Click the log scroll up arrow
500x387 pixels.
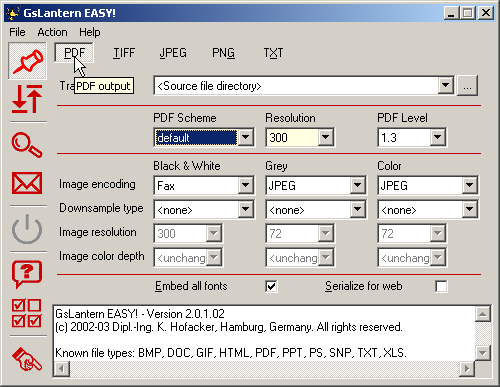[483, 314]
